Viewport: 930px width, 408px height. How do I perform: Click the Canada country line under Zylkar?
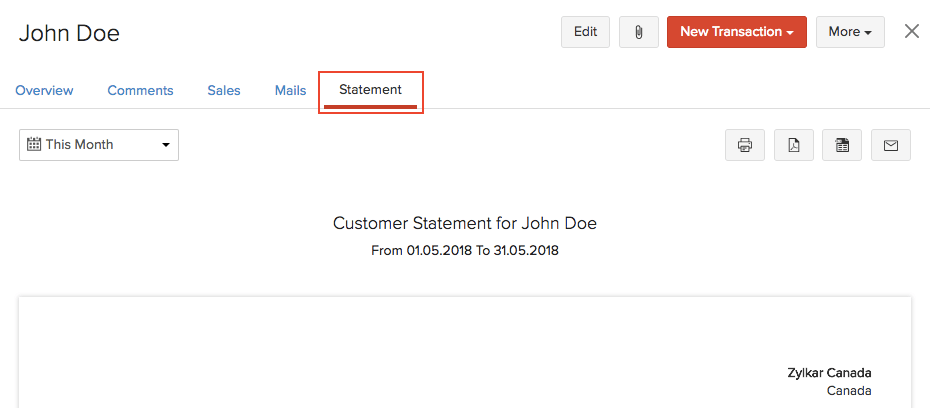coord(849,391)
